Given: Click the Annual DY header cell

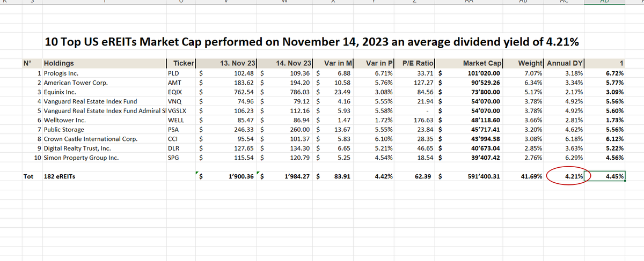Looking at the screenshot, I should point(565,63).
